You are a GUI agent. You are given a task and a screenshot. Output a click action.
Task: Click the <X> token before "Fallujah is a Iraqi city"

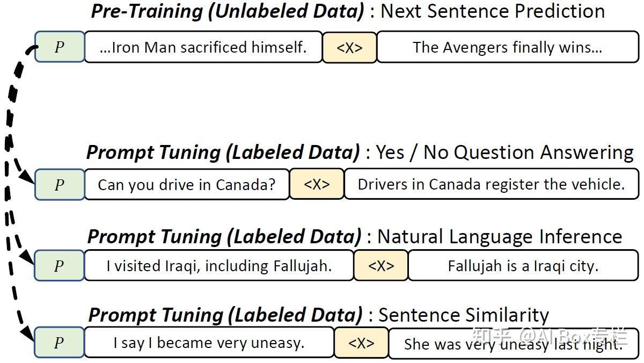[x=381, y=265]
